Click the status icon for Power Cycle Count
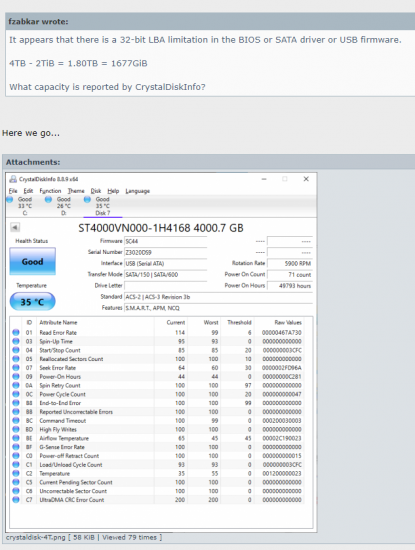415x550 pixels. (16, 394)
